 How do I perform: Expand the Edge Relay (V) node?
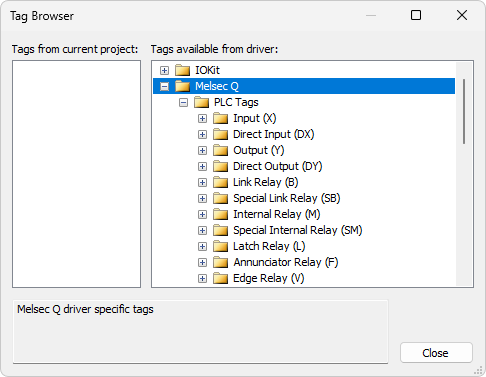tap(202, 278)
